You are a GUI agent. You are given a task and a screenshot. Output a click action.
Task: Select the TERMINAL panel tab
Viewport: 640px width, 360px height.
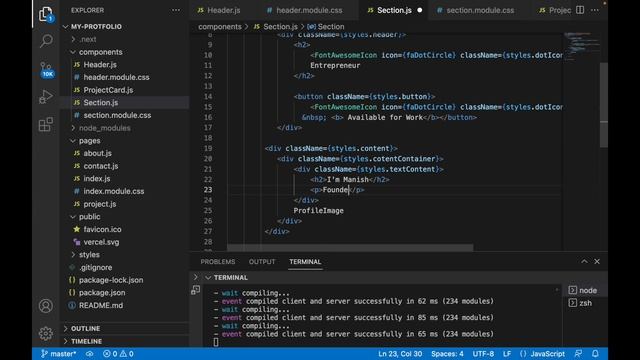pyautogui.click(x=305, y=262)
